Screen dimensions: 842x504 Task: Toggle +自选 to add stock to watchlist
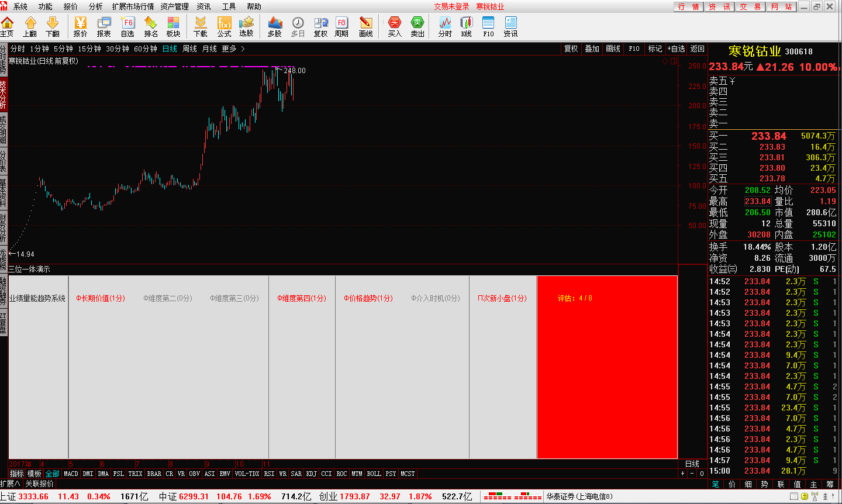676,49
